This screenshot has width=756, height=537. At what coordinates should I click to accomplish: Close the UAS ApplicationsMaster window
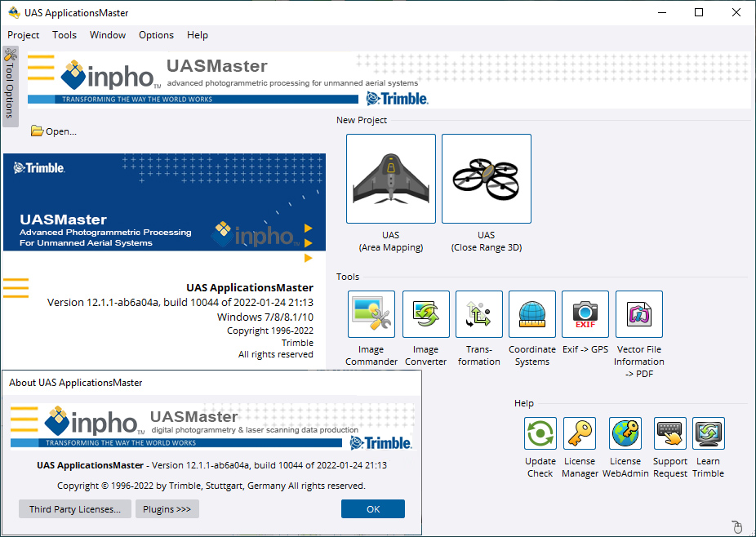tap(736, 12)
